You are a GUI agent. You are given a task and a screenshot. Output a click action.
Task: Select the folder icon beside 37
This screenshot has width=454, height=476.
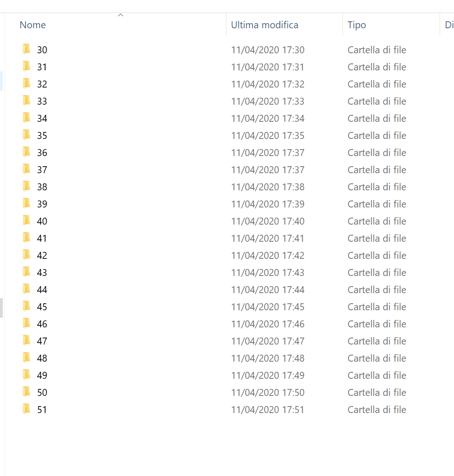pyautogui.click(x=27, y=169)
